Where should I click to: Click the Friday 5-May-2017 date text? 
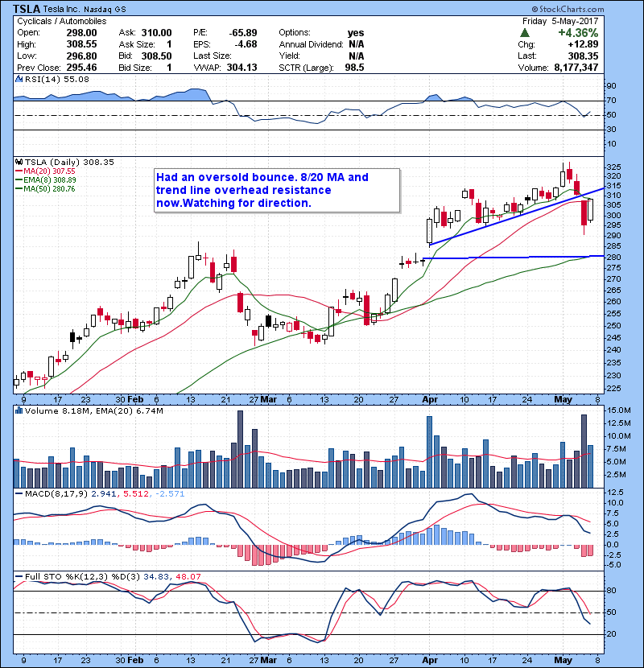pos(560,21)
